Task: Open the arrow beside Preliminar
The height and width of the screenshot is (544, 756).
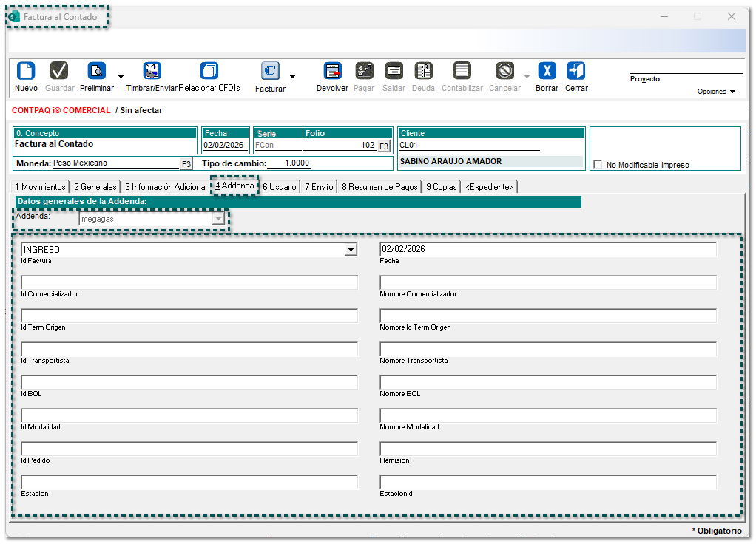Action: [121, 76]
